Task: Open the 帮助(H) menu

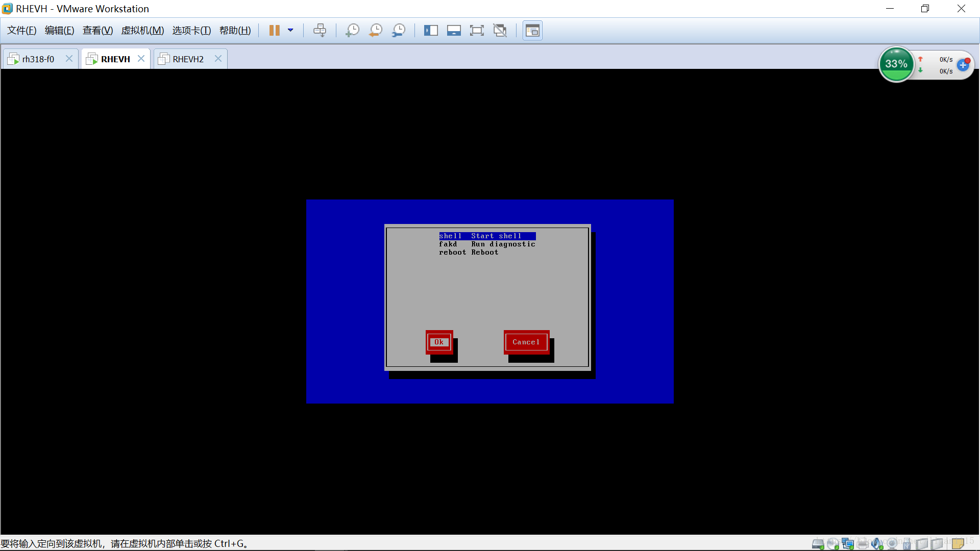Action: (235, 31)
